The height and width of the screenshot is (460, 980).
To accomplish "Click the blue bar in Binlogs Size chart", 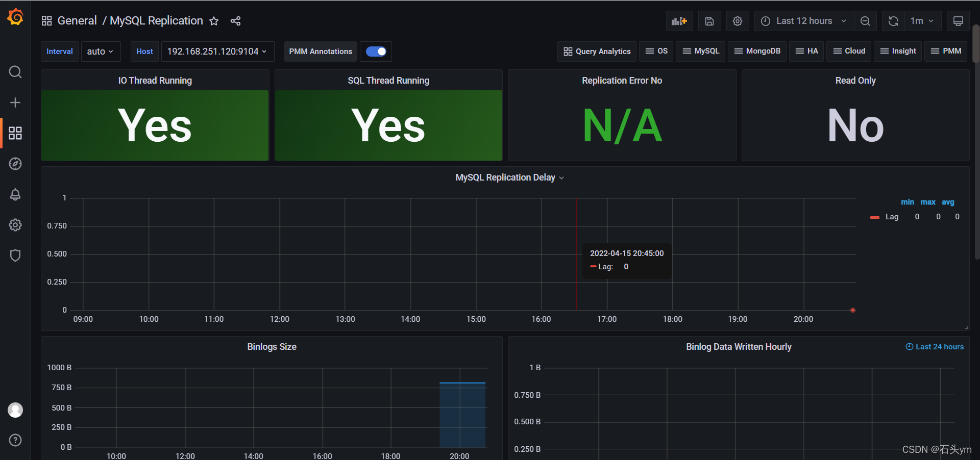I will [x=462, y=415].
